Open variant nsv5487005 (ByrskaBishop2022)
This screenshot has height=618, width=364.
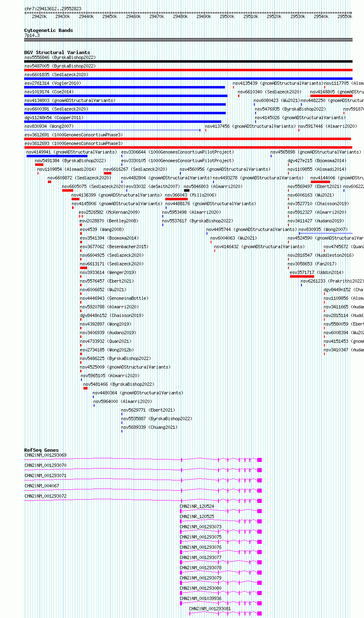coord(60,66)
